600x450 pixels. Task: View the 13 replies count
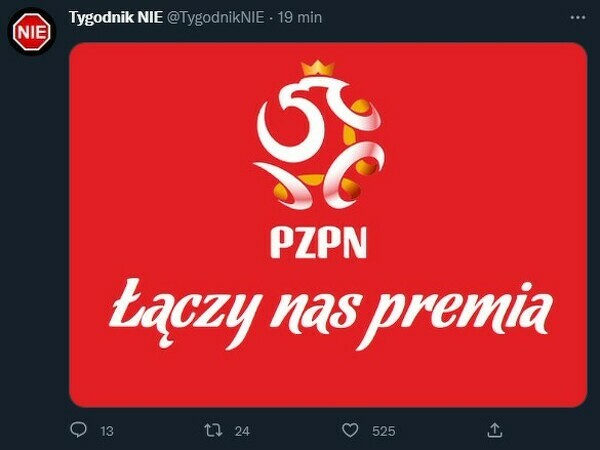pyautogui.click(x=107, y=432)
